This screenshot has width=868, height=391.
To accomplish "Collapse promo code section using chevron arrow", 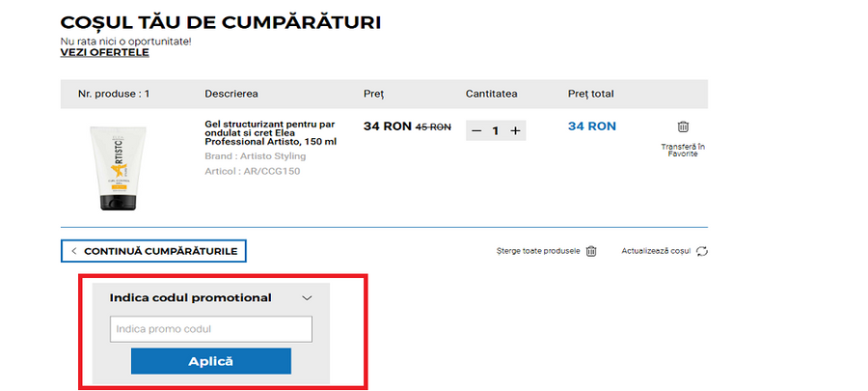I will tap(308, 298).
